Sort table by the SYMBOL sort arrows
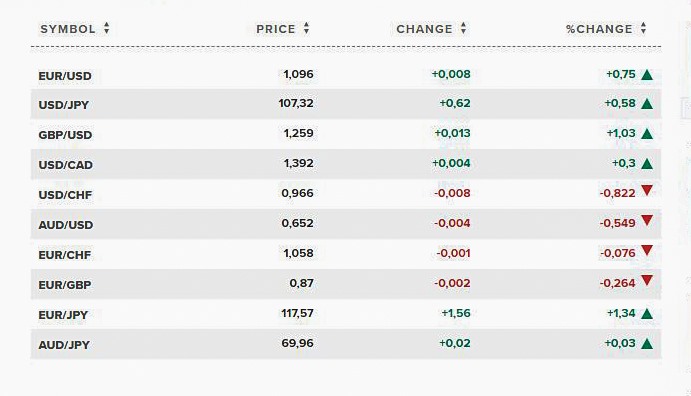 [x=107, y=29]
